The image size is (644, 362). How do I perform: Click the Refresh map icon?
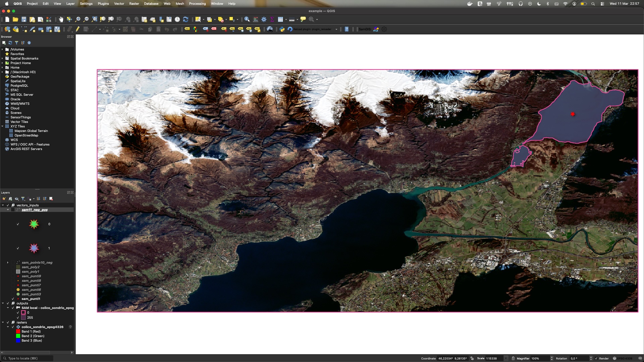click(x=185, y=19)
